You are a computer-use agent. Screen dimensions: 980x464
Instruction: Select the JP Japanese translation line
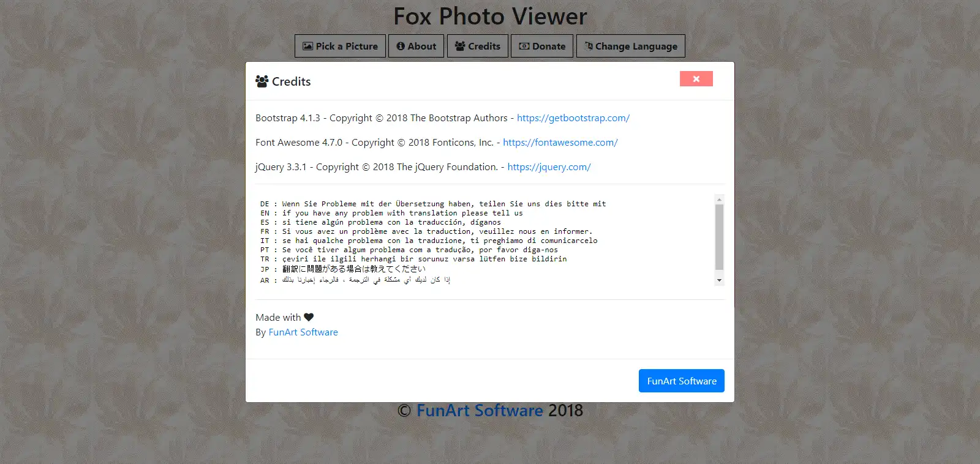point(342,269)
